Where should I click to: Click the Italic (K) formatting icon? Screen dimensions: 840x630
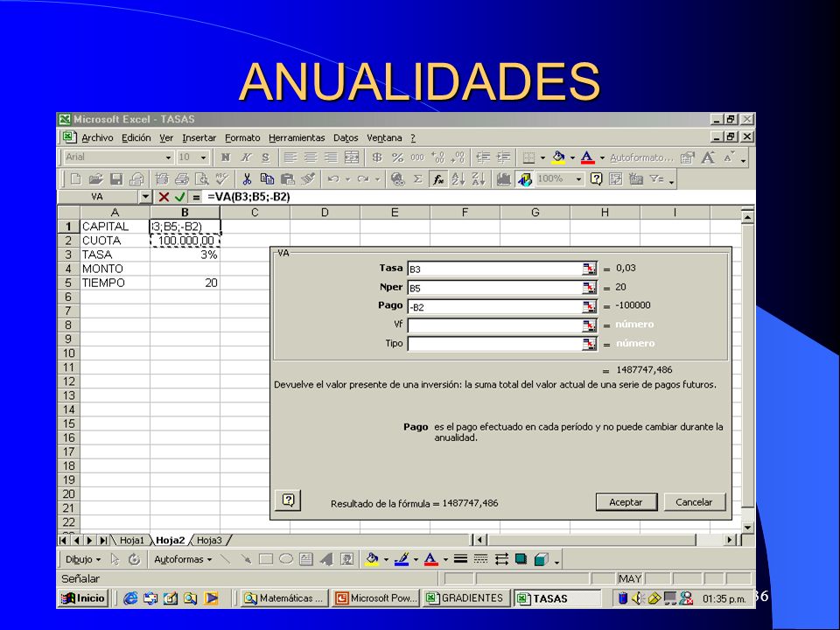246,157
